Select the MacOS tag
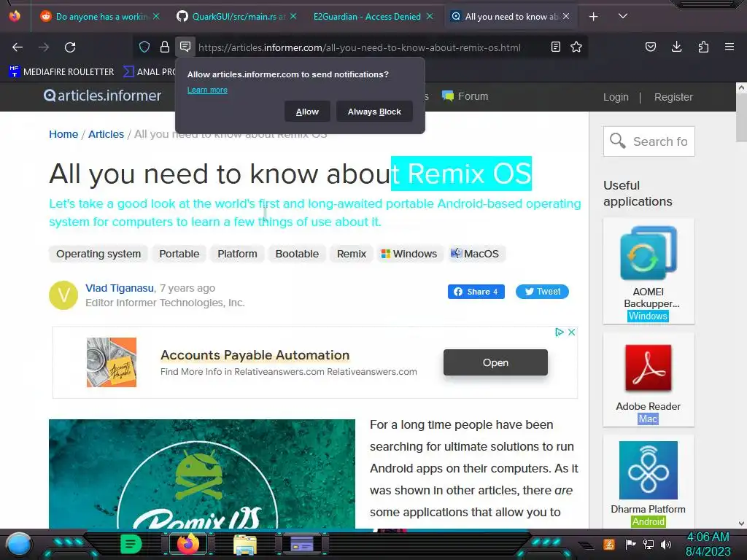Screen dimensions: 747x560 [476, 254]
